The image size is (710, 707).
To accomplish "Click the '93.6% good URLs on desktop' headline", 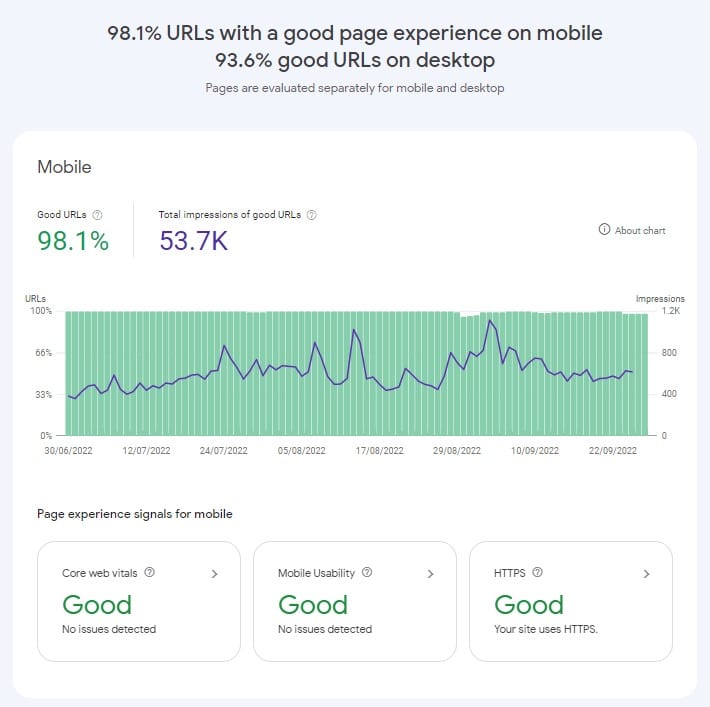I will [x=355, y=60].
